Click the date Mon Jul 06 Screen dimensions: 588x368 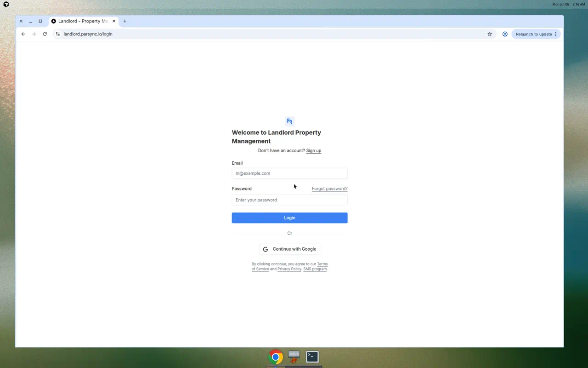[x=560, y=4]
